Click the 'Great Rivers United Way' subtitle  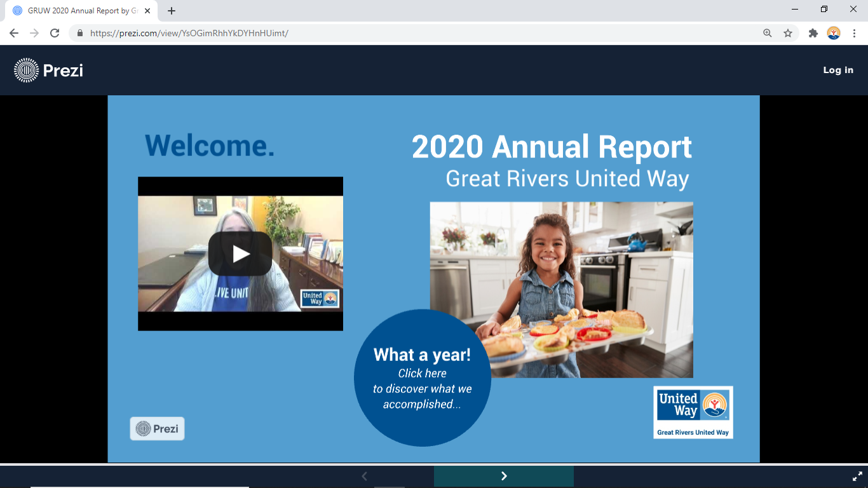tap(567, 179)
